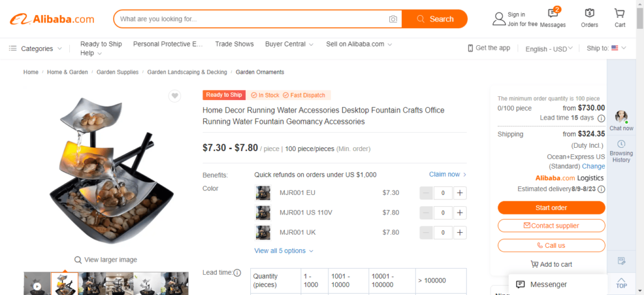Increase MJR001 EU quantity with plus
Image resolution: width=644 pixels, height=295 pixels.
[x=460, y=192]
